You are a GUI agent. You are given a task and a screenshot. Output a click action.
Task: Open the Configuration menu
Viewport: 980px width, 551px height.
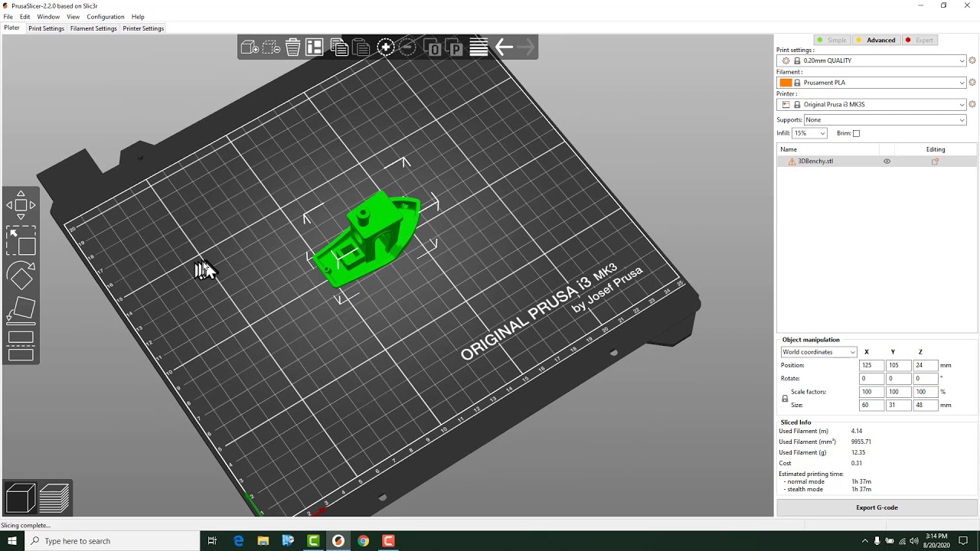pyautogui.click(x=106, y=17)
